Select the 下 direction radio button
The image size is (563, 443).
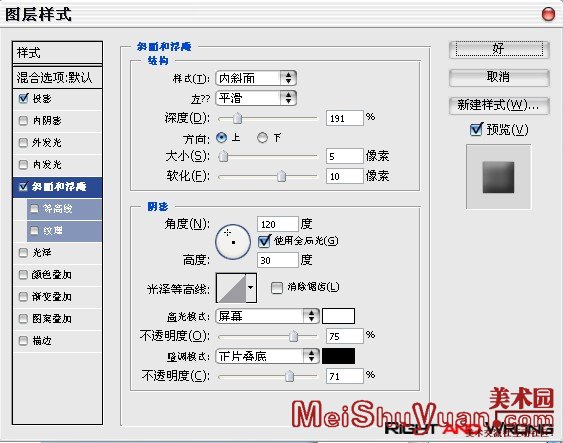(x=262, y=137)
